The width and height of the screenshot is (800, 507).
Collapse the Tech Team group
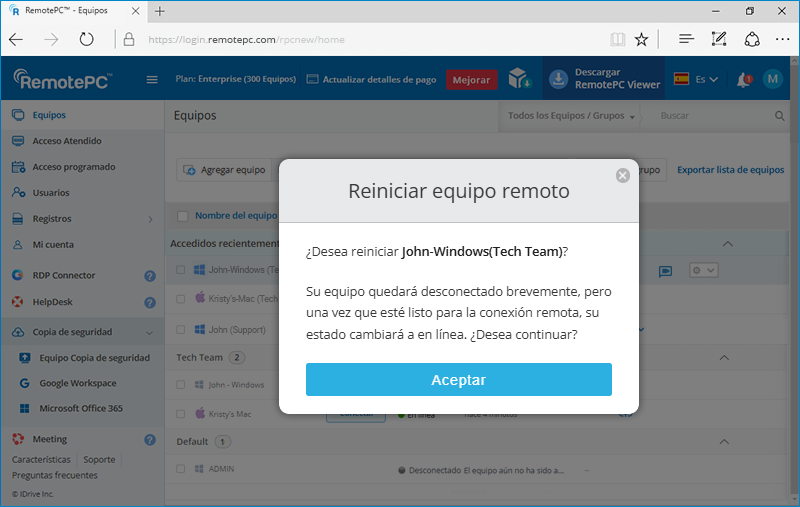pyautogui.click(x=724, y=358)
